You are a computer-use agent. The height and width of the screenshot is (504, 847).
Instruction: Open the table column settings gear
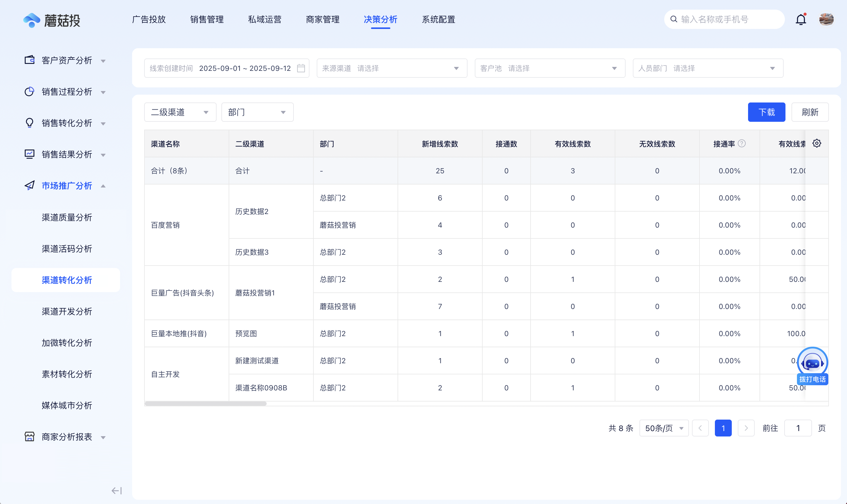pos(817,143)
